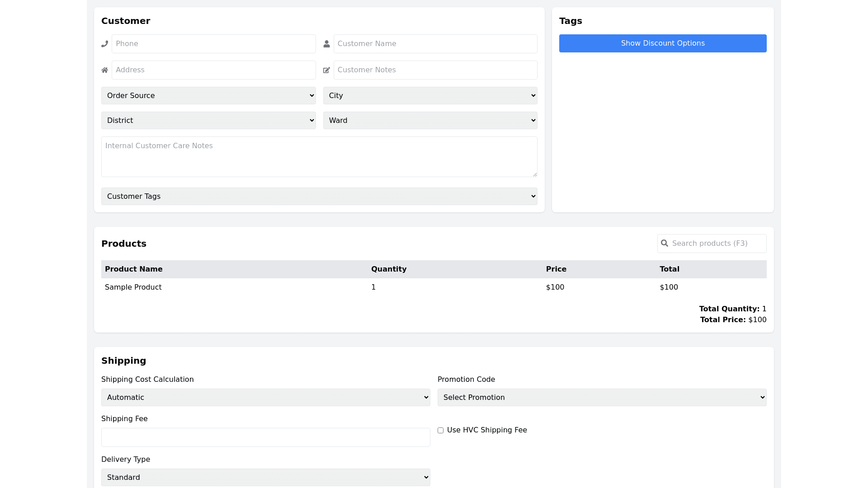Click into the Shipping Fee input
Image resolution: width=868 pixels, height=488 pixels.
click(x=265, y=437)
